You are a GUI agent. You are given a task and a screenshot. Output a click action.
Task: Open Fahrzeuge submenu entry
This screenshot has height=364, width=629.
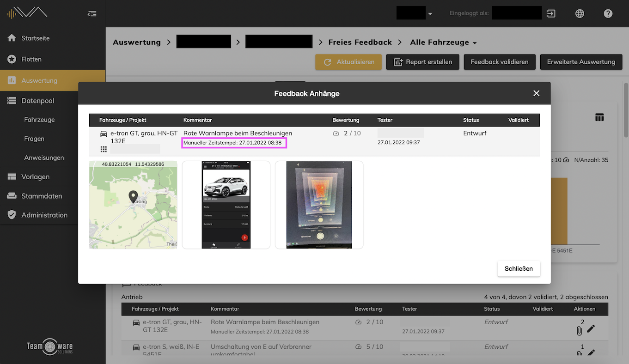pos(39,120)
